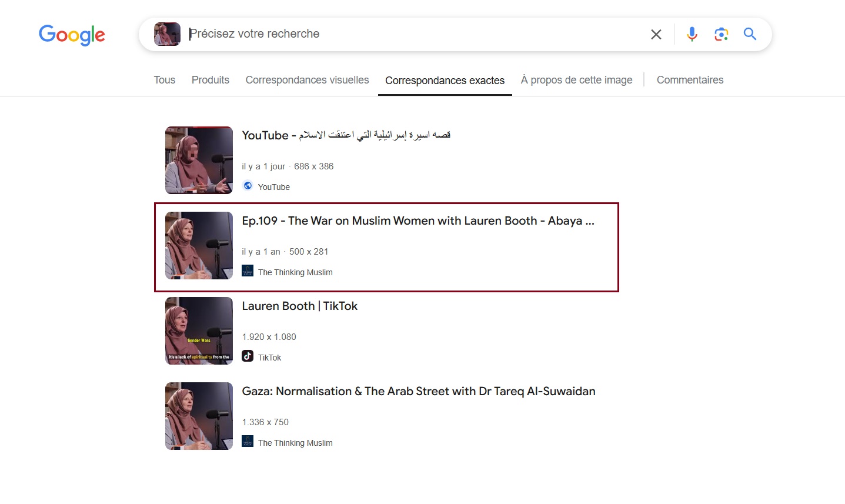
Task: Click 'il y a 1 an' date text
Action: [x=261, y=252]
